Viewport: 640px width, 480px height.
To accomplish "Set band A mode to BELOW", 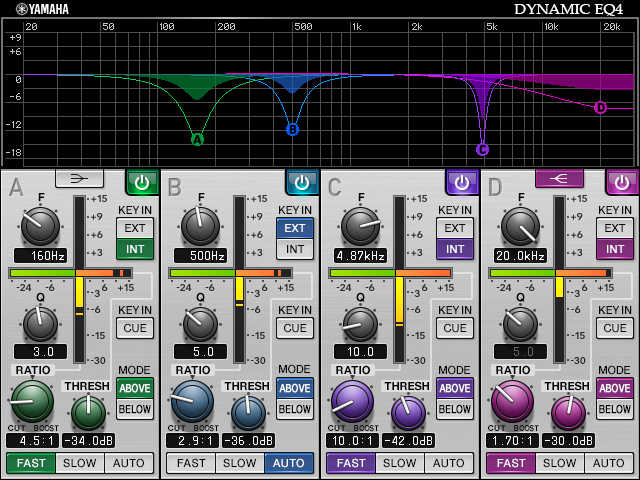I will pos(135,409).
